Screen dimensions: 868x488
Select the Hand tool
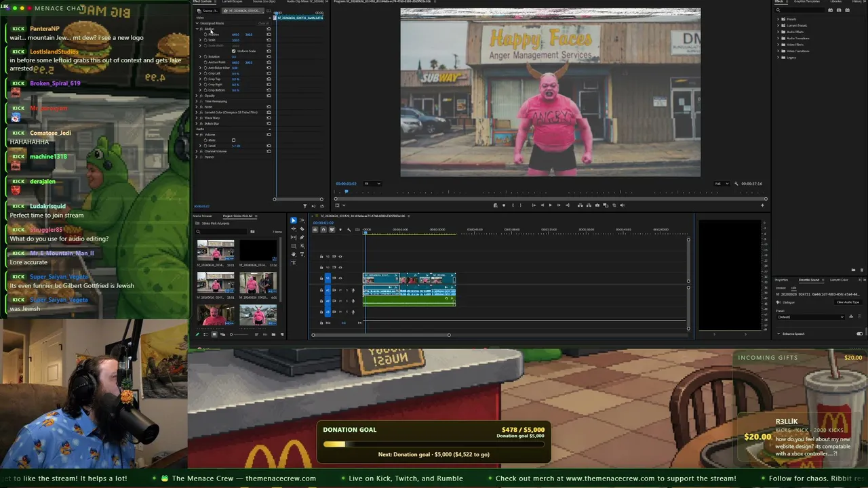point(294,254)
